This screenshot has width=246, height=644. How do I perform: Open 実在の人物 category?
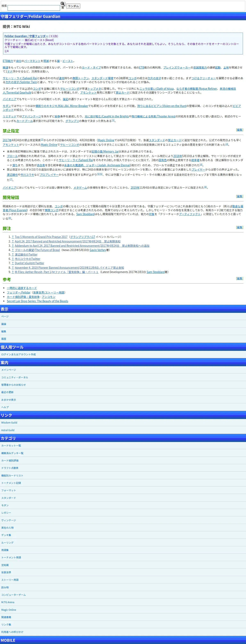7,528
